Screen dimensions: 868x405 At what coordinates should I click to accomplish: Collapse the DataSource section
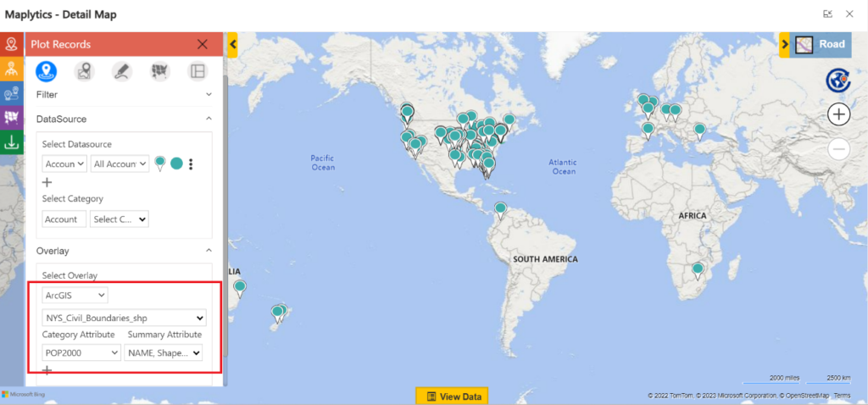pyautogui.click(x=209, y=119)
